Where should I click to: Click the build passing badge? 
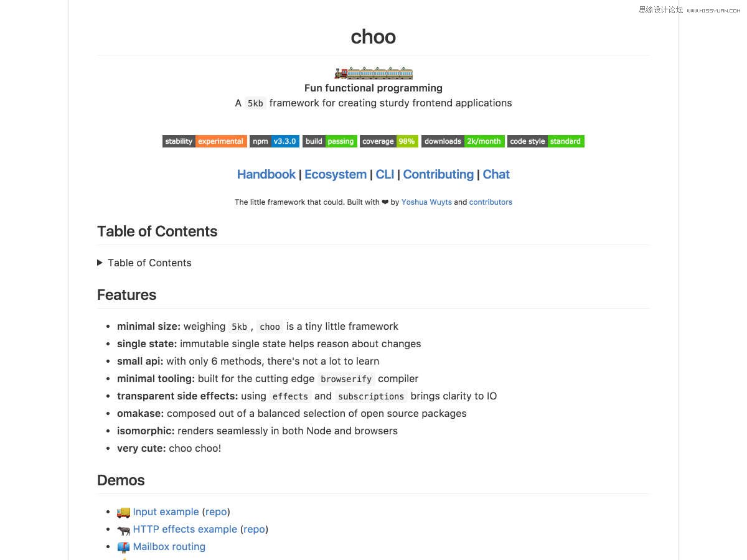329,141
